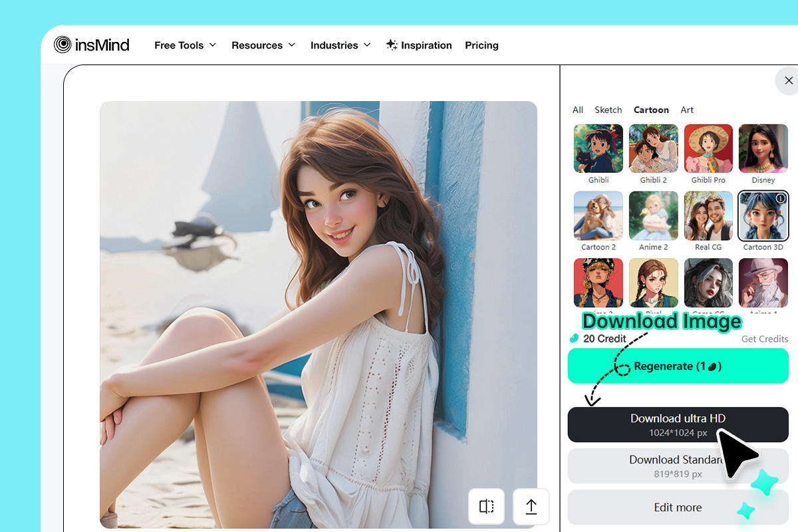Click the generated cartoon image preview
Screen dimensions: 798x532
click(x=319, y=315)
